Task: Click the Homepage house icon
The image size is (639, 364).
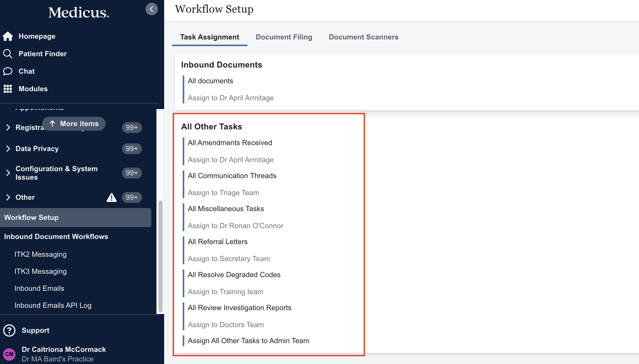Action: 8,36
